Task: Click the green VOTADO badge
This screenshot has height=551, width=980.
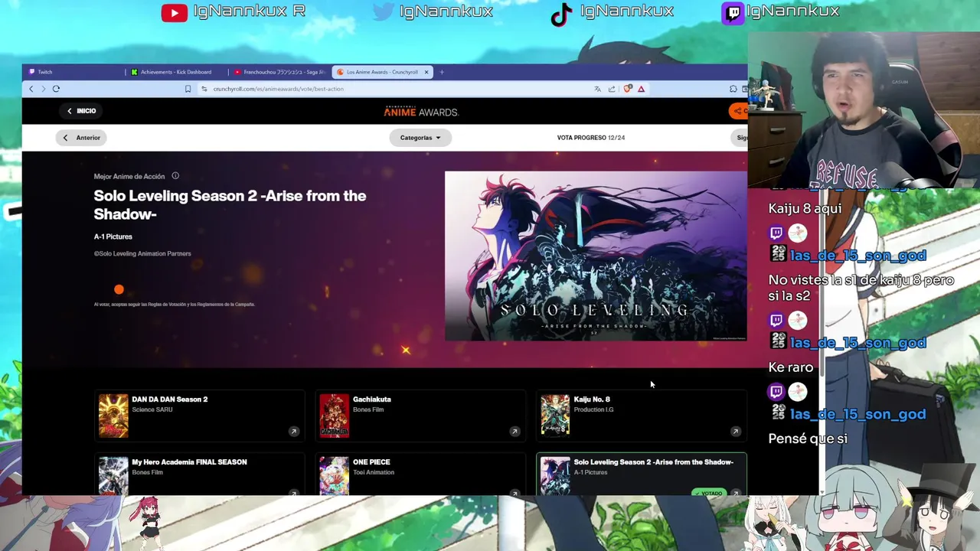Action: coord(709,493)
